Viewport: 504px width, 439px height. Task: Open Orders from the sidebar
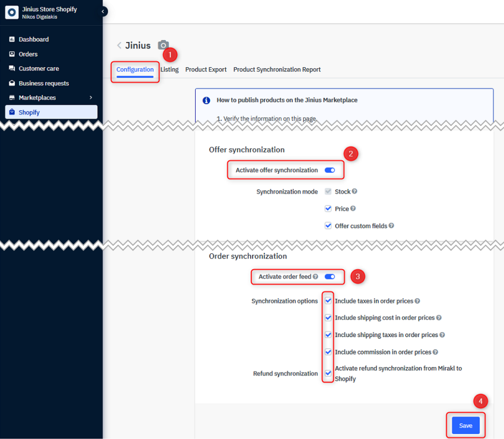click(x=28, y=54)
